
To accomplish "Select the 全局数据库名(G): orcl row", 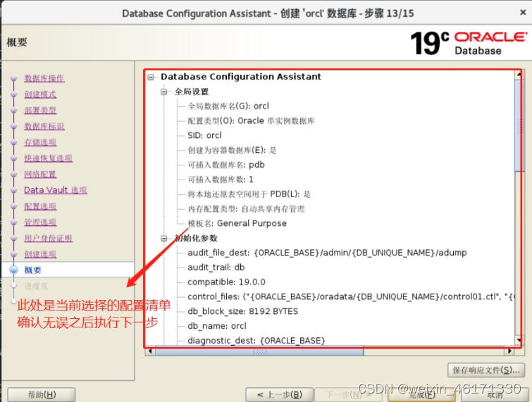I will [228, 106].
